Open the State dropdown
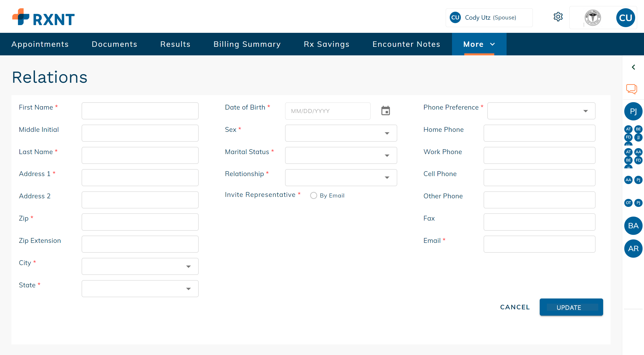This screenshot has width=644, height=355. tap(140, 289)
